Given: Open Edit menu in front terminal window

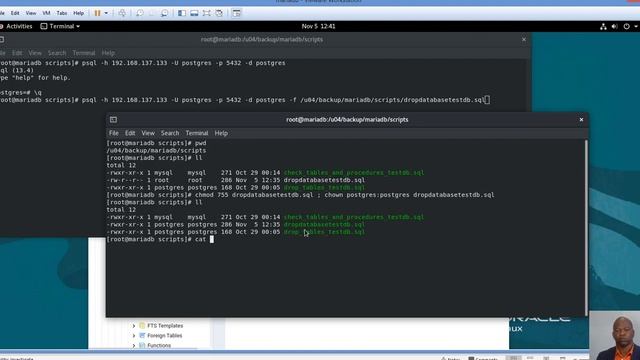Looking at the screenshot, I should click(x=130, y=133).
